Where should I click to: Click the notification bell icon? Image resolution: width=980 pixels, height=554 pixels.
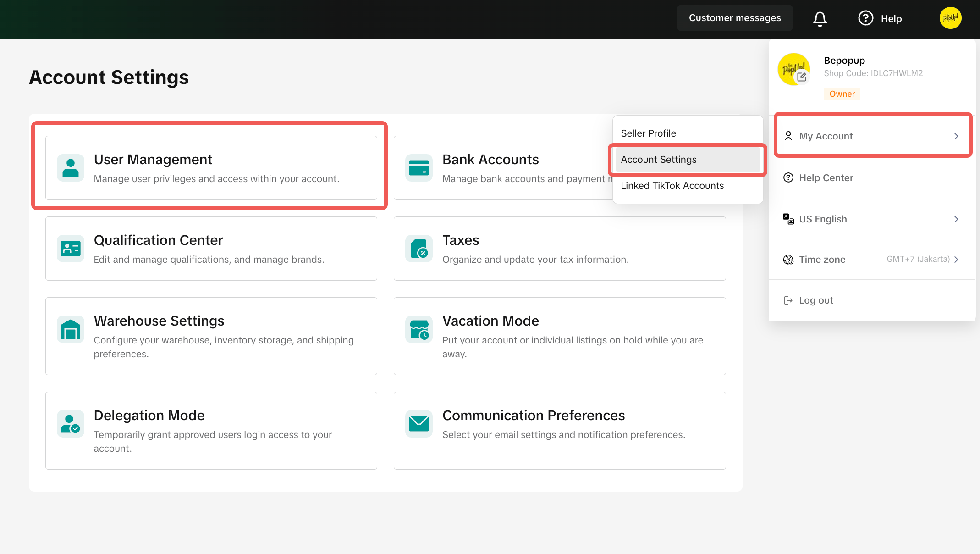point(820,19)
